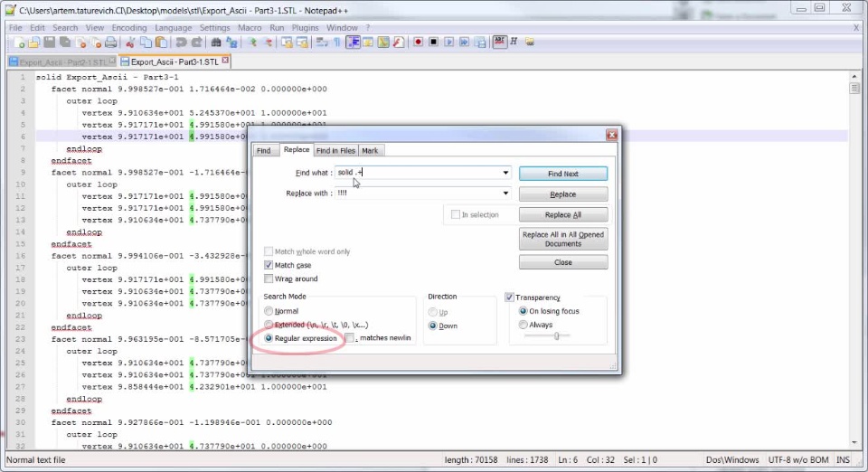Enable '. matches newline' checkbox
Viewport: 868px width, 472px height.
[x=349, y=337]
